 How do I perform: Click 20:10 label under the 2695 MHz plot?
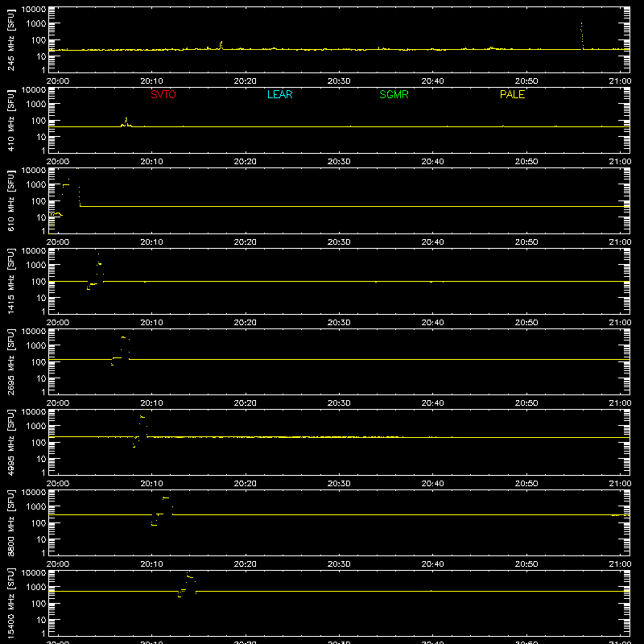click(x=151, y=403)
